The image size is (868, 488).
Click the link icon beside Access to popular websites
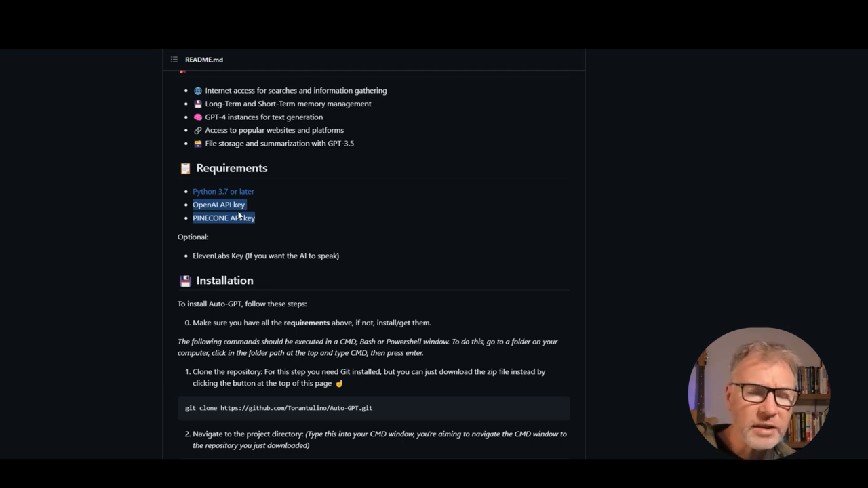198,130
